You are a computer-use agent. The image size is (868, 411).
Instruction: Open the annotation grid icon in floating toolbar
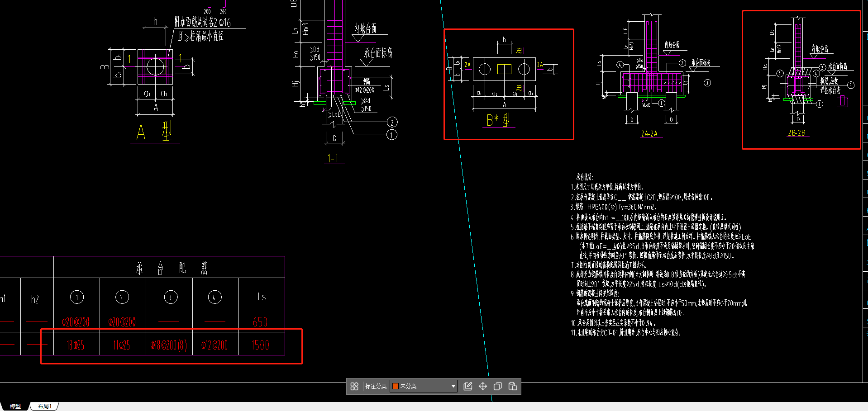coord(354,386)
